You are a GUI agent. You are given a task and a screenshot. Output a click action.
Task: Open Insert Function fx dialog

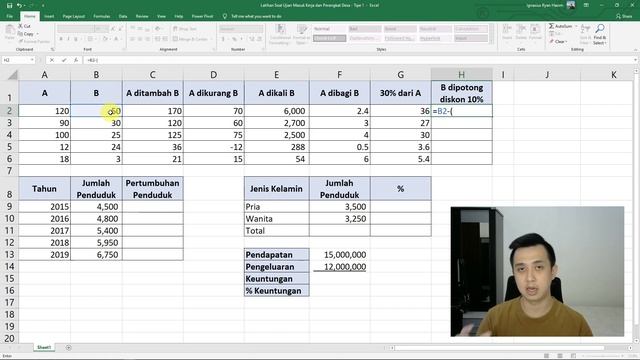76,60
